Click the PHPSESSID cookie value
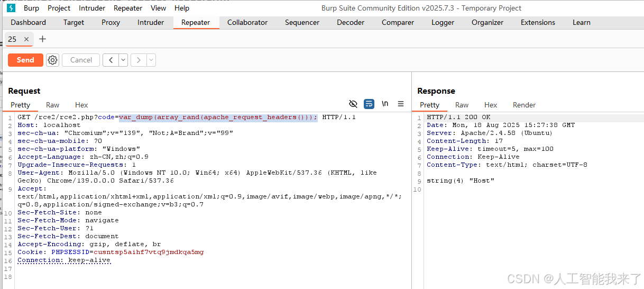Screen dimensions: 644x289 pyautogui.click(x=149, y=252)
